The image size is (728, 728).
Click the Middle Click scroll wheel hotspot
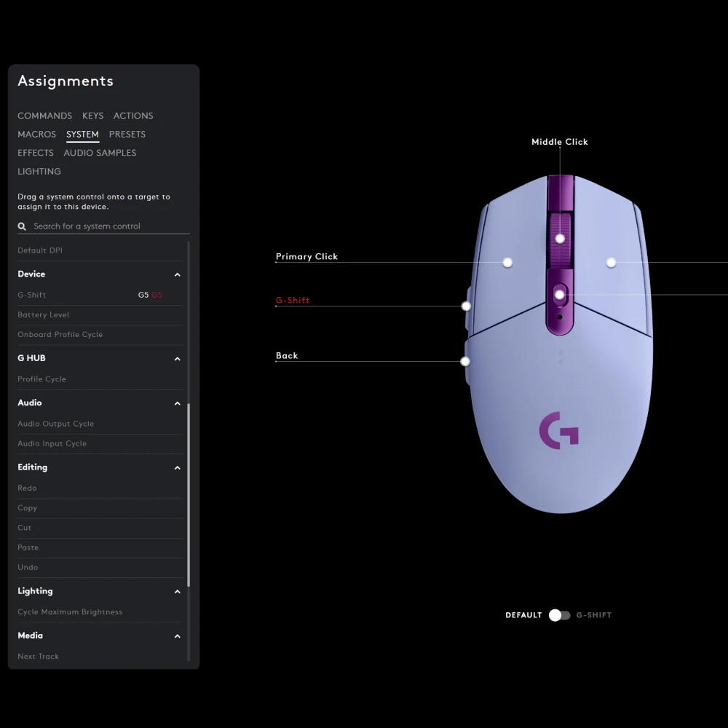[560, 239]
